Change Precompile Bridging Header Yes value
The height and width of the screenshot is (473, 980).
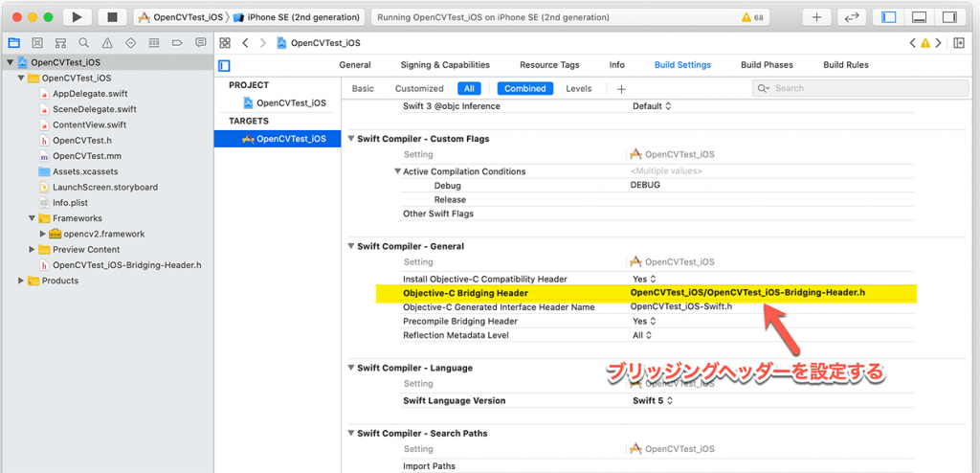point(644,321)
